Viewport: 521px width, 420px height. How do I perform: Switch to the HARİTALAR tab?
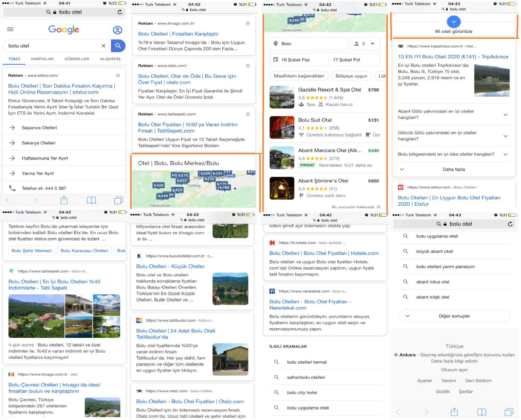tap(42, 59)
